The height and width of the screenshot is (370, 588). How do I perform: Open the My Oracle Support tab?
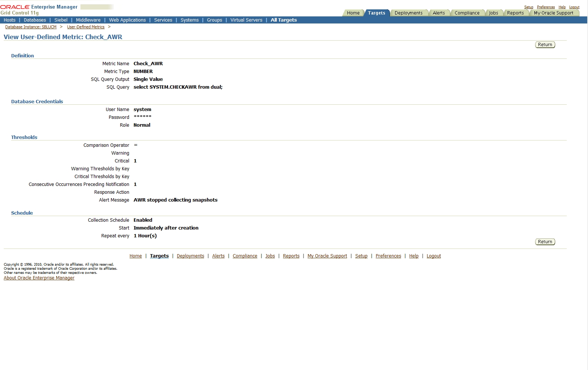pyautogui.click(x=553, y=13)
